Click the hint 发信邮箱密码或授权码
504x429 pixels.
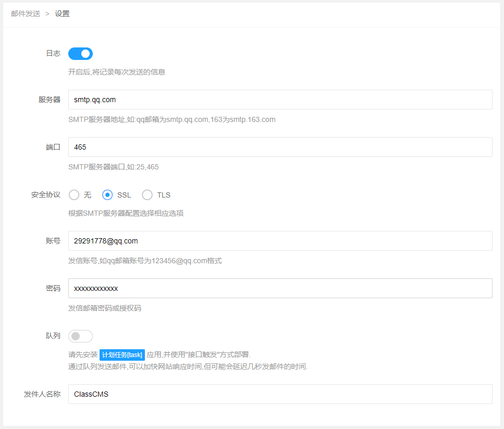104,308
